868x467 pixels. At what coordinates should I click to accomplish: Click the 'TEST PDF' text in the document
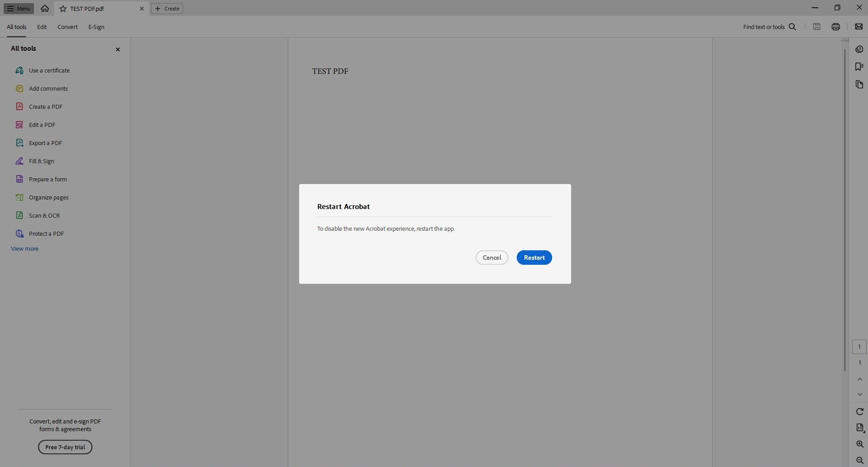tap(330, 71)
